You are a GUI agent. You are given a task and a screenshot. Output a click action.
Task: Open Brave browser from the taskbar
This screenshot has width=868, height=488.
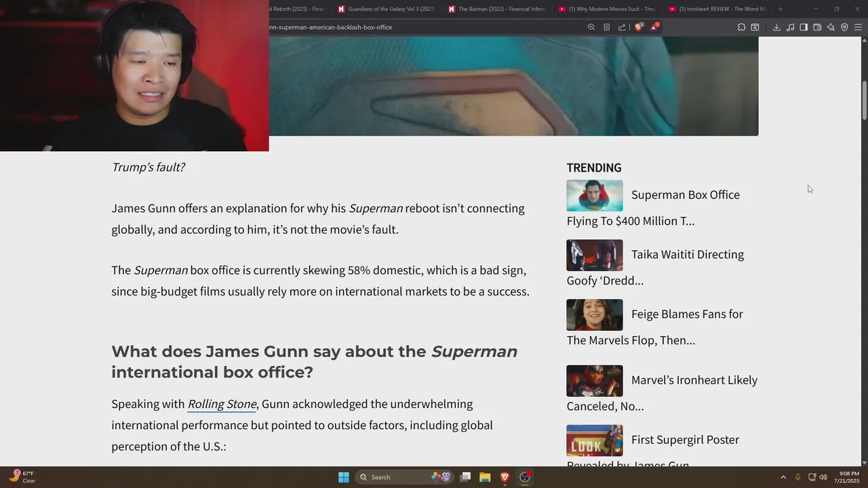505,477
